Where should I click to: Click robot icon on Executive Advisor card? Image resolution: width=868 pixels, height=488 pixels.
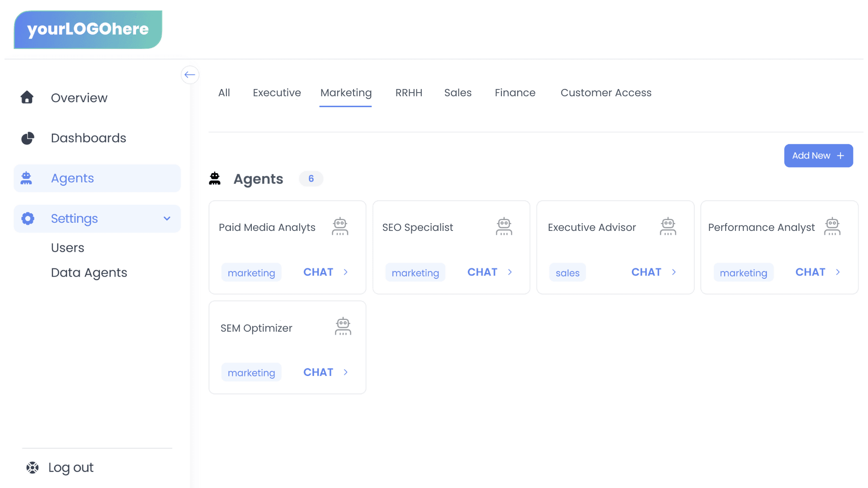668,227
